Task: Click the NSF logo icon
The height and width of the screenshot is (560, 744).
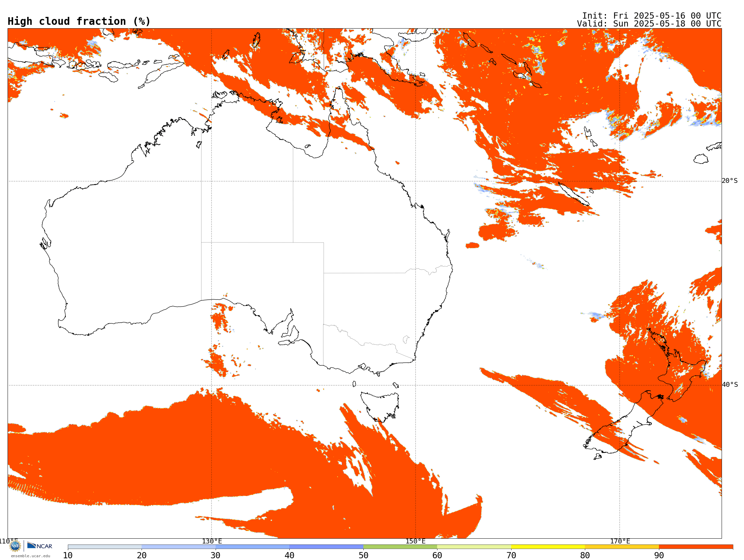Action: point(15,546)
